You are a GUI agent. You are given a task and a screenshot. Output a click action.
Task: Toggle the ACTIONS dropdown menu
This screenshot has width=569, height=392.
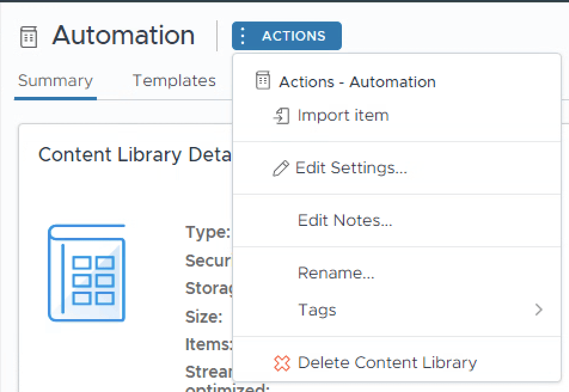pyautogui.click(x=287, y=36)
